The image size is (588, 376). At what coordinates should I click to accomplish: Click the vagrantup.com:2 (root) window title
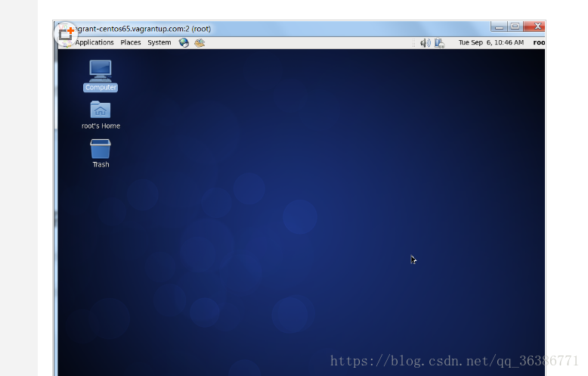143,29
